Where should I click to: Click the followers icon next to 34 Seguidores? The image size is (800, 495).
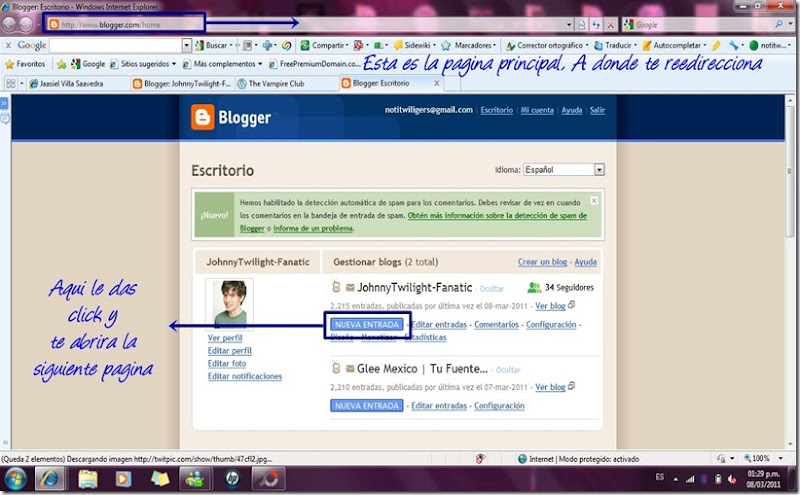click(534, 288)
